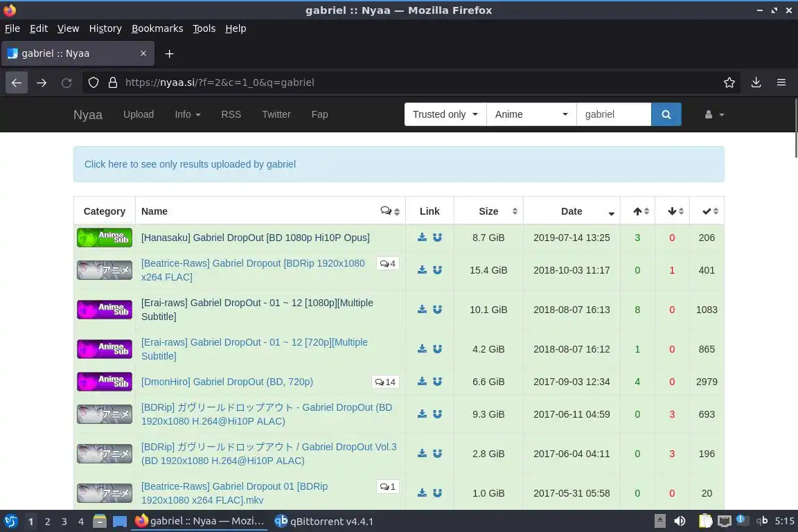Open the Edit menu
798x532 pixels.
click(39, 28)
